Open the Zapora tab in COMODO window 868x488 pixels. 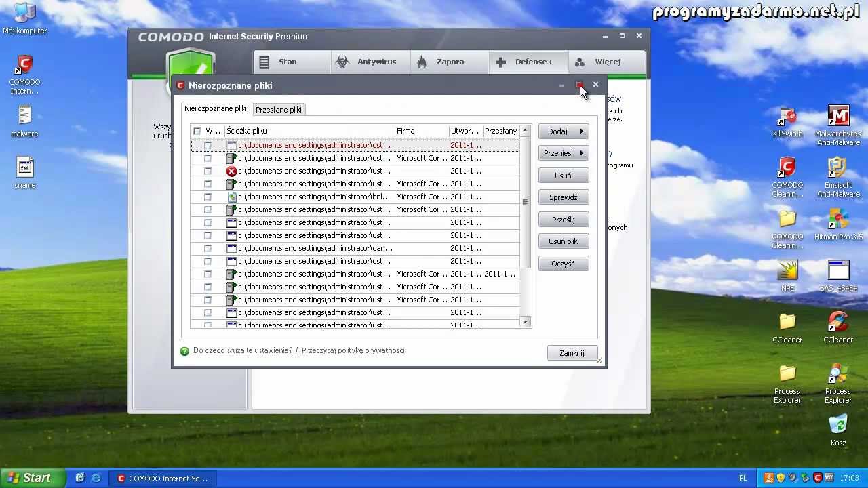[448, 62]
